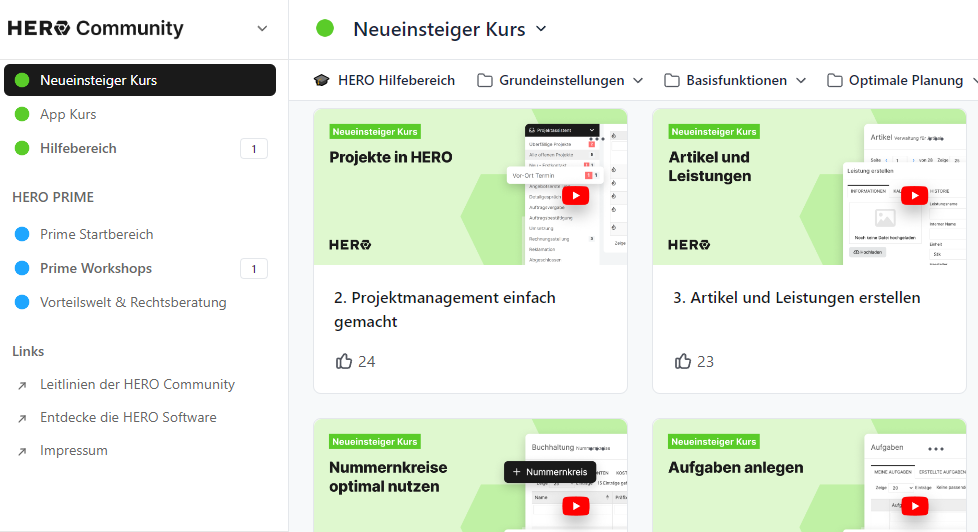
Task: Select Neueinsteiger Kurs in the sidebar
Action: pyautogui.click(x=140, y=80)
